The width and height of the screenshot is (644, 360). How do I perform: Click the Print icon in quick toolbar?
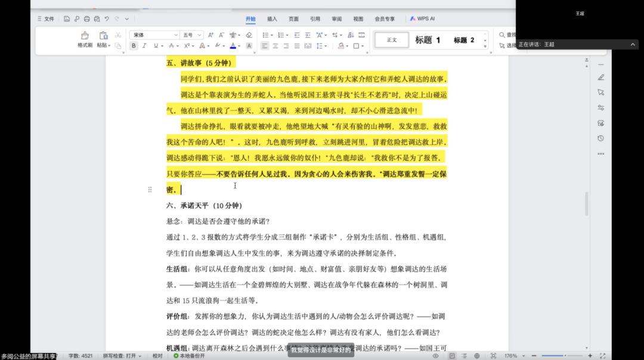86,19
